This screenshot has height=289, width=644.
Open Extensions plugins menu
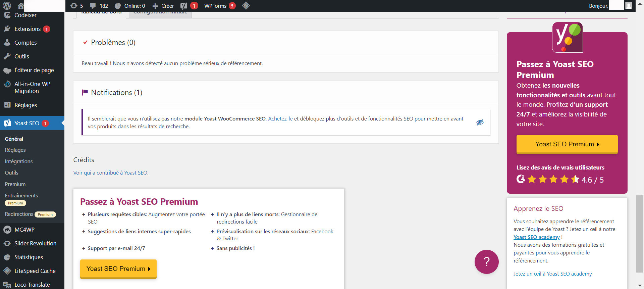pyautogui.click(x=32, y=29)
